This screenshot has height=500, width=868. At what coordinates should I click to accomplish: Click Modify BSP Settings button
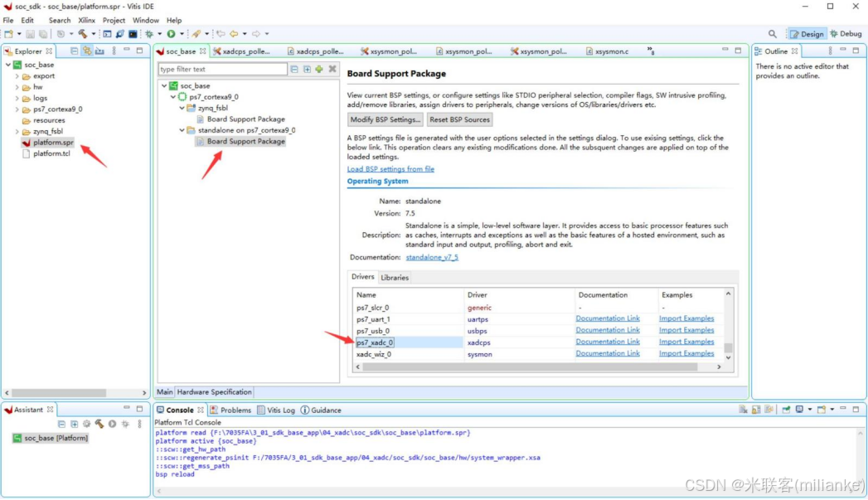(386, 119)
